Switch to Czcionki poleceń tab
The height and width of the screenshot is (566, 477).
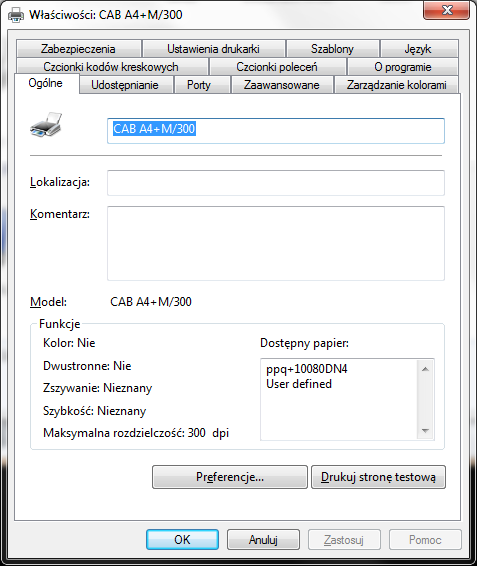point(277,67)
